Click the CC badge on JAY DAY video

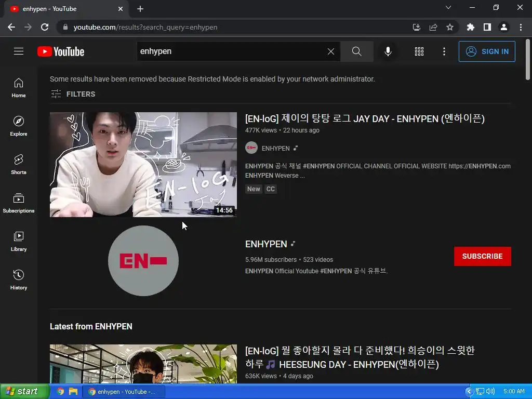click(x=270, y=189)
